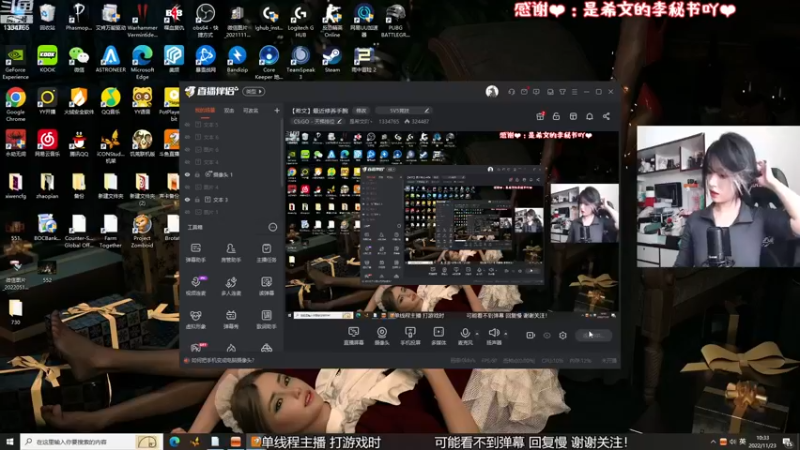Viewport: 800px width, 450px height.
Task: Click the Windows Start button
Action: click(10, 441)
